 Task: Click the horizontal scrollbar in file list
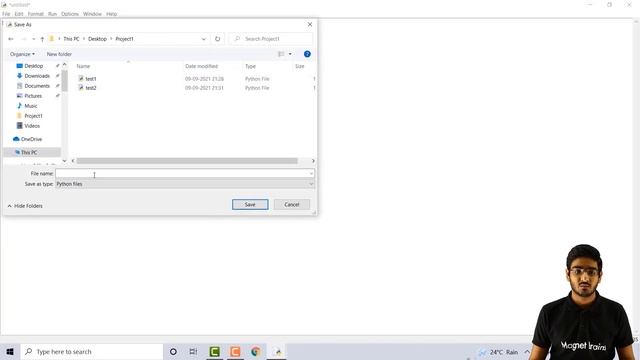tap(187, 161)
